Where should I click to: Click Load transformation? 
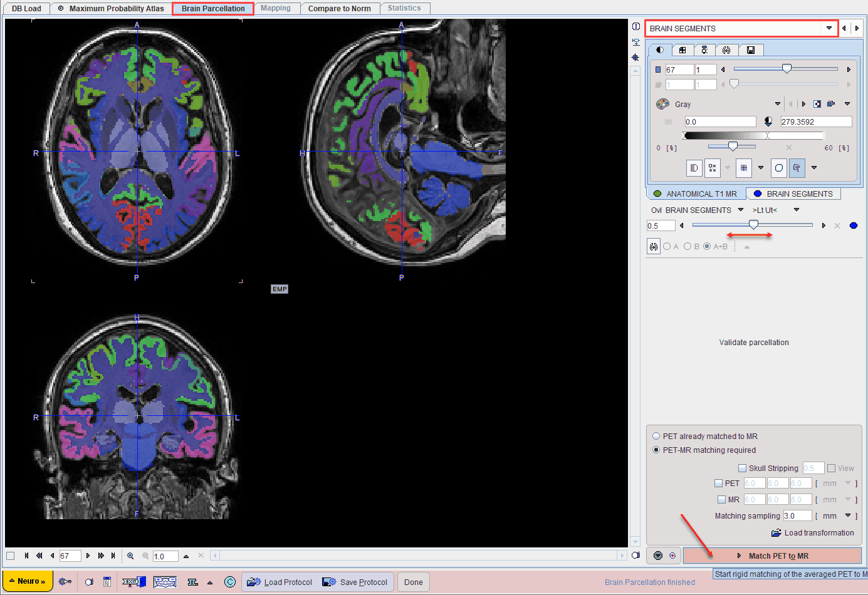(813, 532)
